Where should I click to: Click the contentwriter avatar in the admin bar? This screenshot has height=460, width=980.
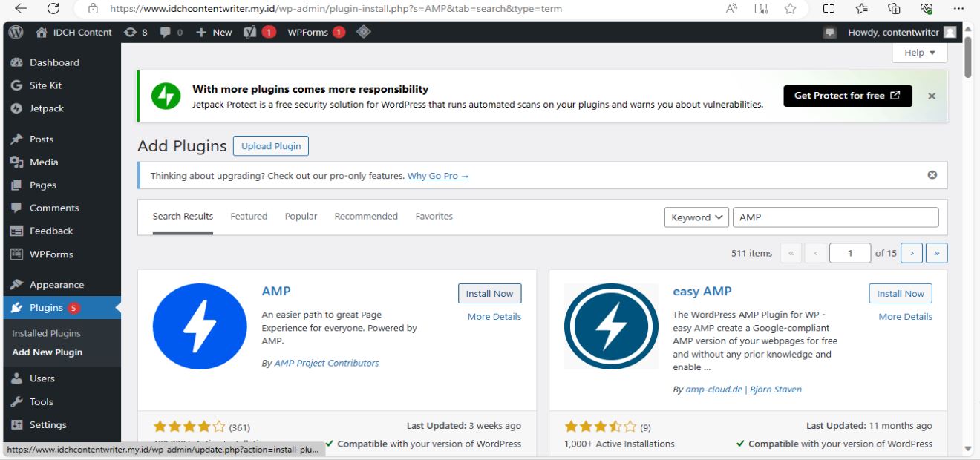[x=950, y=32]
